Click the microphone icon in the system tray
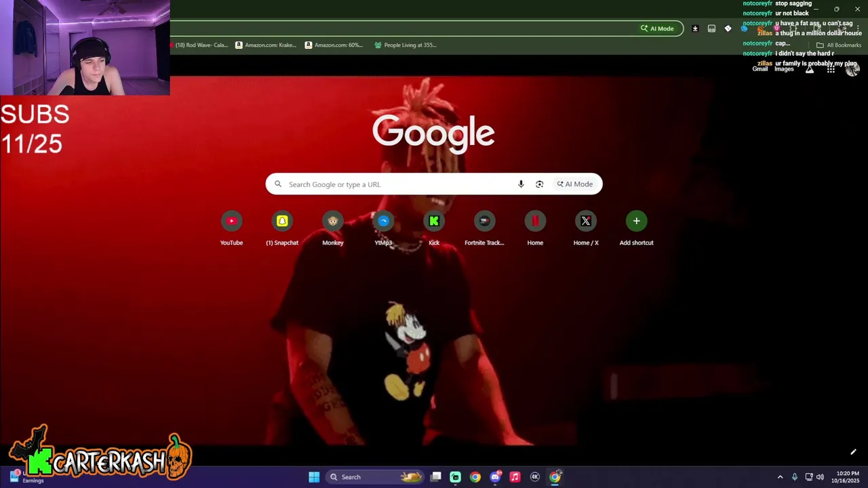 (x=795, y=477)
